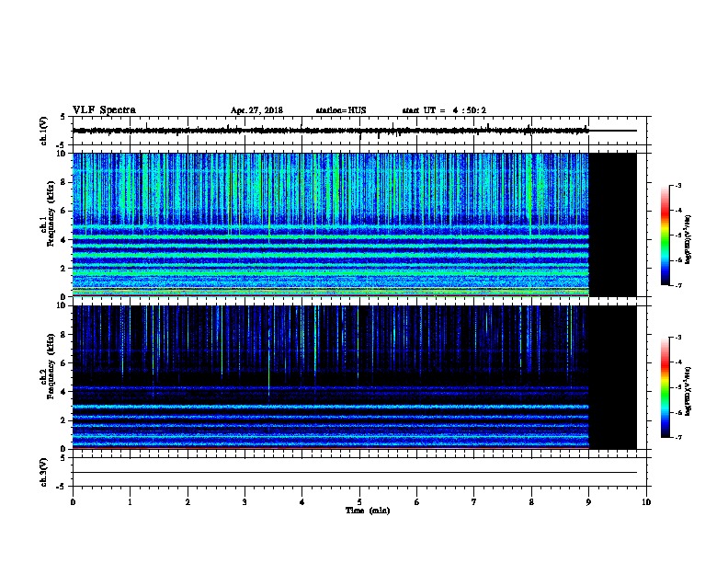Click the ch.1 colorbar log(PSD) label
728x563 pixels.
coord(688,239)
